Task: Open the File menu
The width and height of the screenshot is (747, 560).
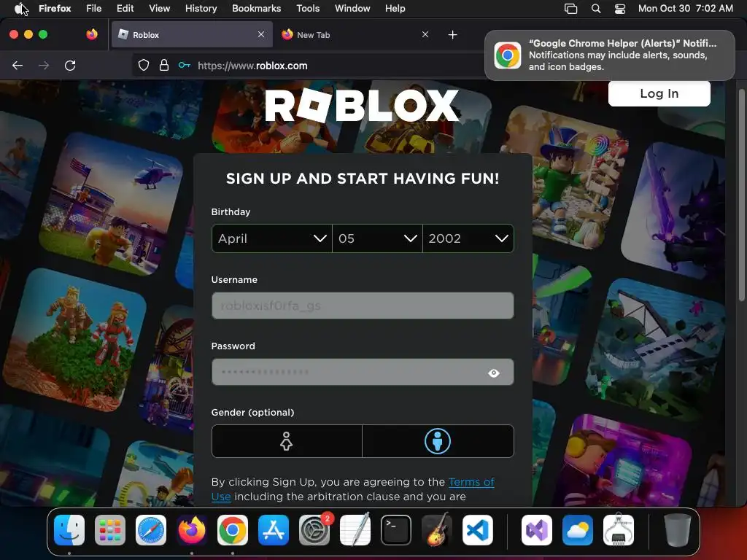Action: coord(94,8)
